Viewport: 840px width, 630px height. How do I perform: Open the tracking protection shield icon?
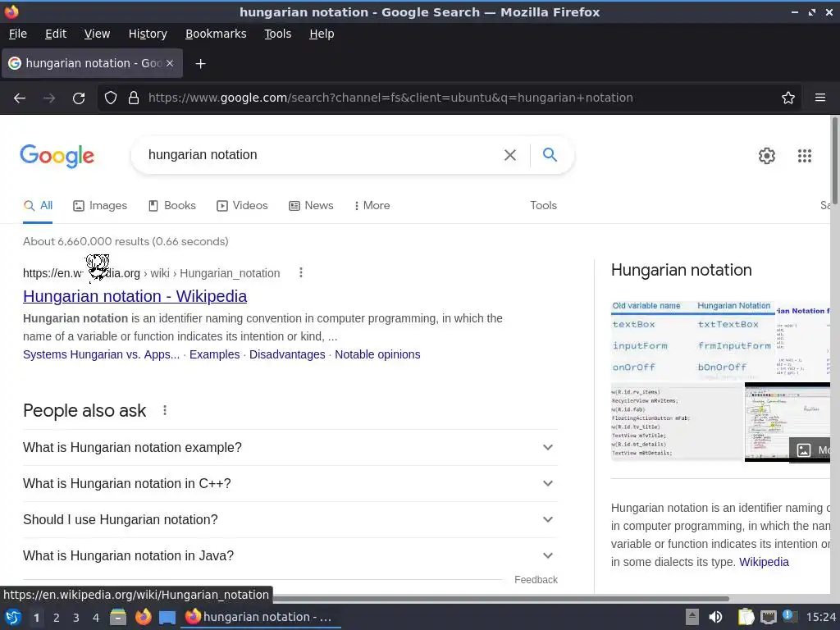pyautogui.click(x=111, y=98)
